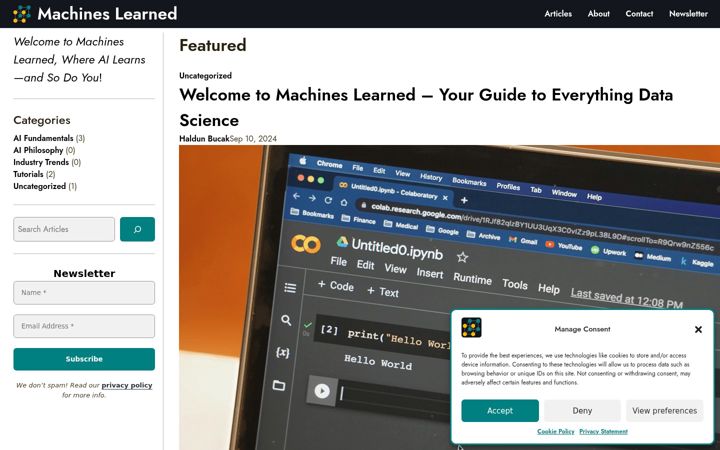Accept cookies in consent dialog

pyautogui.click(x=500, y=411)
